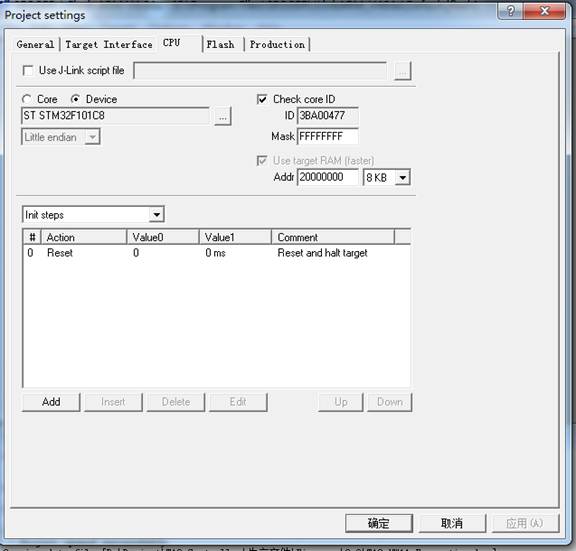Go to the Production tab
This screenshot has width=576, height=551.
[277, 45]
